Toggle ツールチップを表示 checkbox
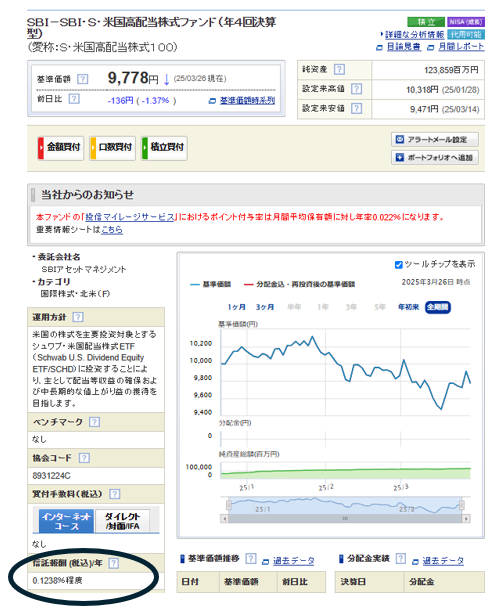Screen dimensions: 492x608 (x=398, y=265)
